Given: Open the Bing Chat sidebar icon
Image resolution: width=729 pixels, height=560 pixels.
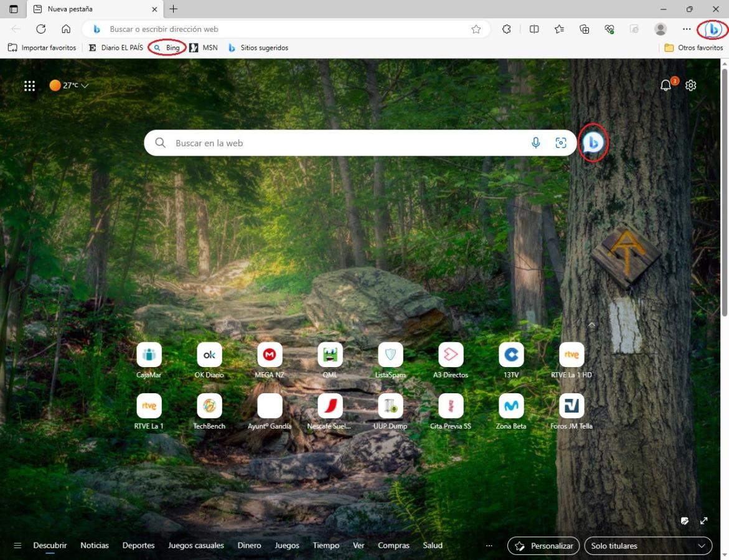Looking at the screenshot, I should coord(713,29).
